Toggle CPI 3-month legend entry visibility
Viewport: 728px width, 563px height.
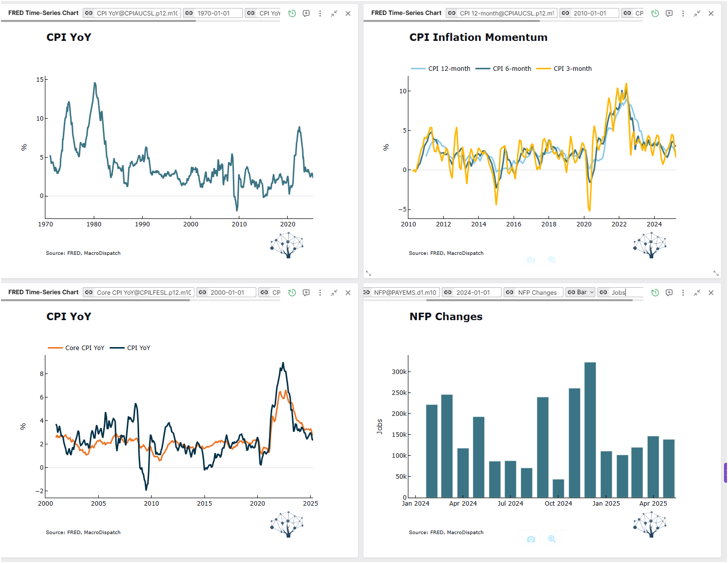(x=572, y=69)
